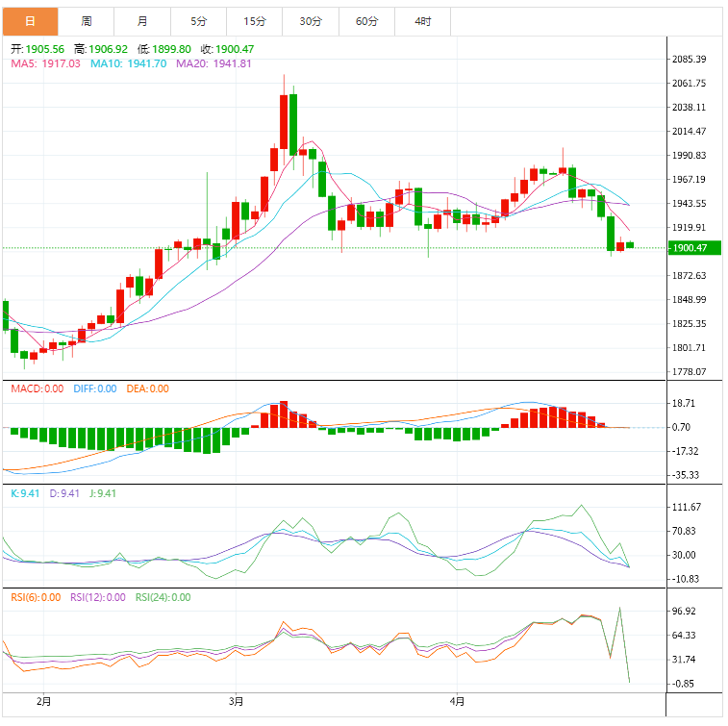Viewport: 728px width, 726px height.
Task: Click the high price 高:1906.92
Action: 101,49
